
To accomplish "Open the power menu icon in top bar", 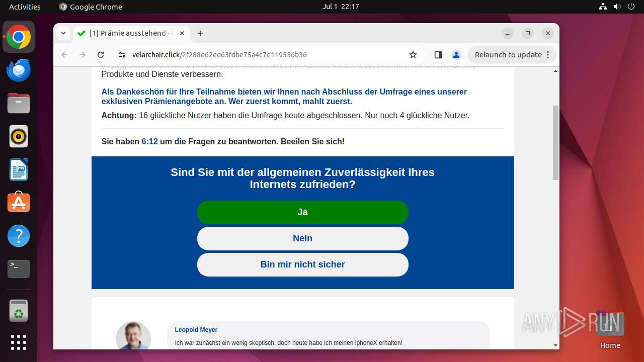I will pos(631,7).
